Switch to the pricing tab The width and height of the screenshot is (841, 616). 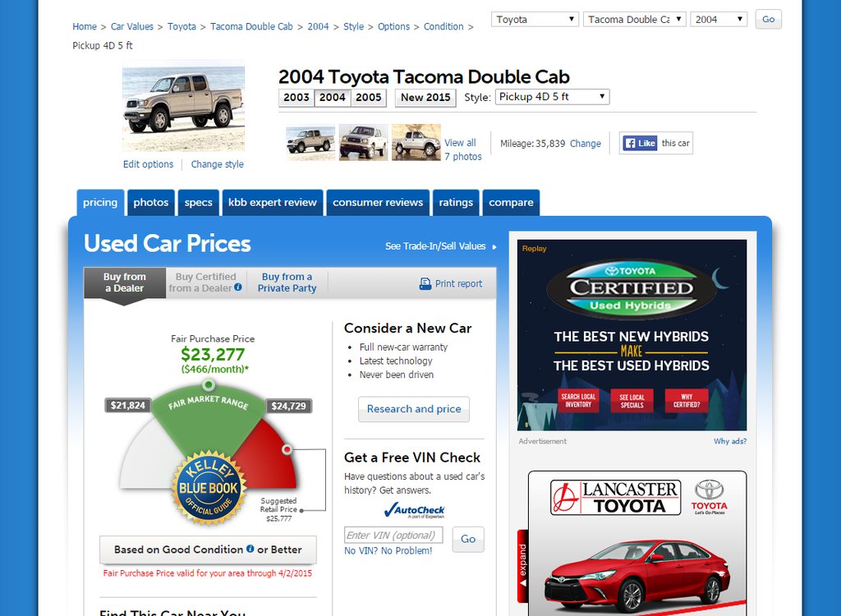[100, 202]
